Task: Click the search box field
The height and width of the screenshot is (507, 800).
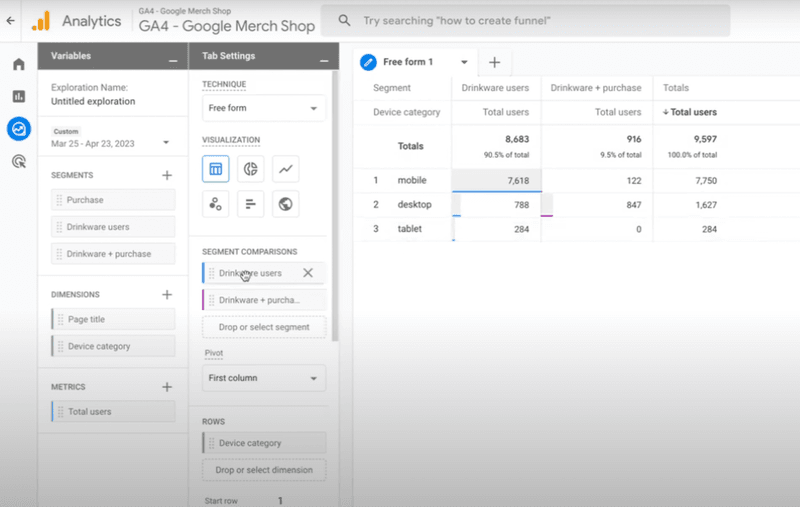Action: pos(526,21)
